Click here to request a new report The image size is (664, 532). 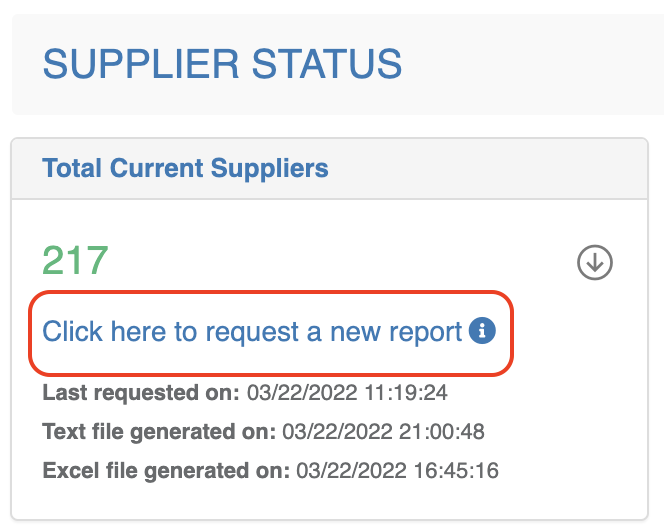[252, 332]
